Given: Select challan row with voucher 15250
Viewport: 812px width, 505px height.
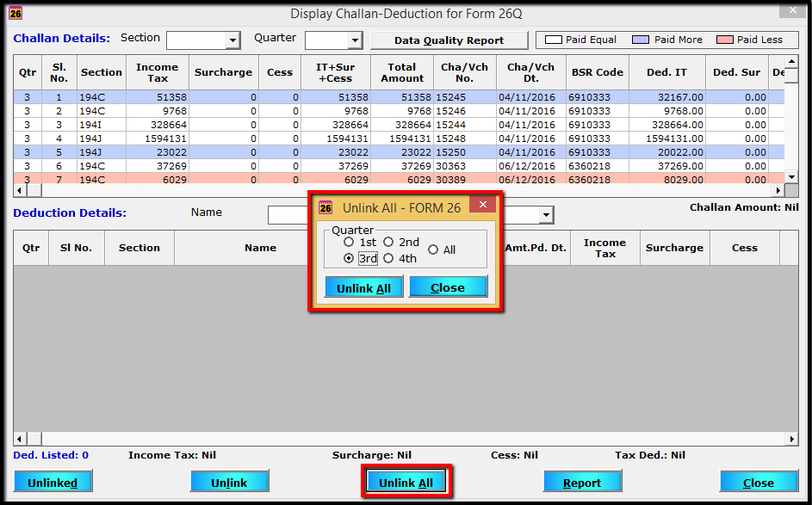Looking at the screenshot, I should (x=399, y=152).
